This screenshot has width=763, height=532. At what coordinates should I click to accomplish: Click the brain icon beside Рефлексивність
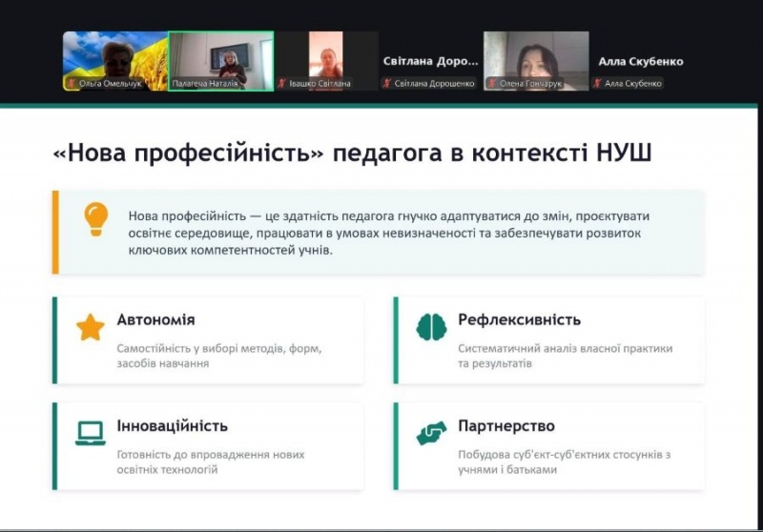431,328
